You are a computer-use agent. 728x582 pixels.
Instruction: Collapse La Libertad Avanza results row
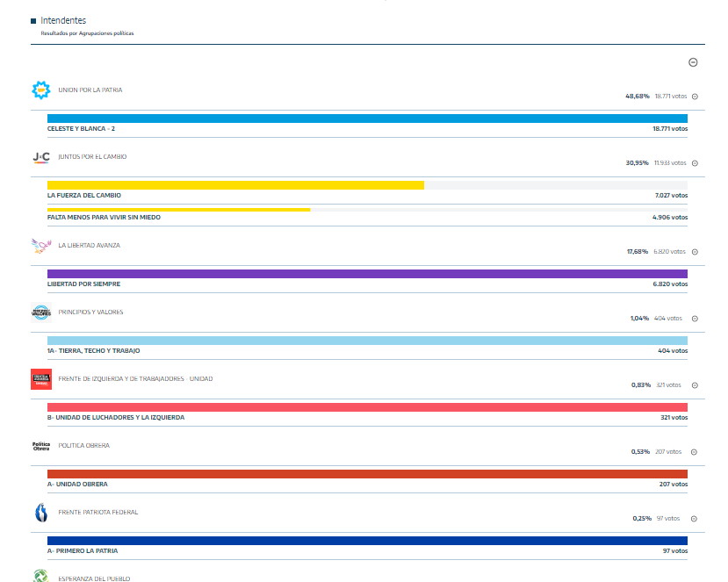pyautogui.click(x=695, y=252)
